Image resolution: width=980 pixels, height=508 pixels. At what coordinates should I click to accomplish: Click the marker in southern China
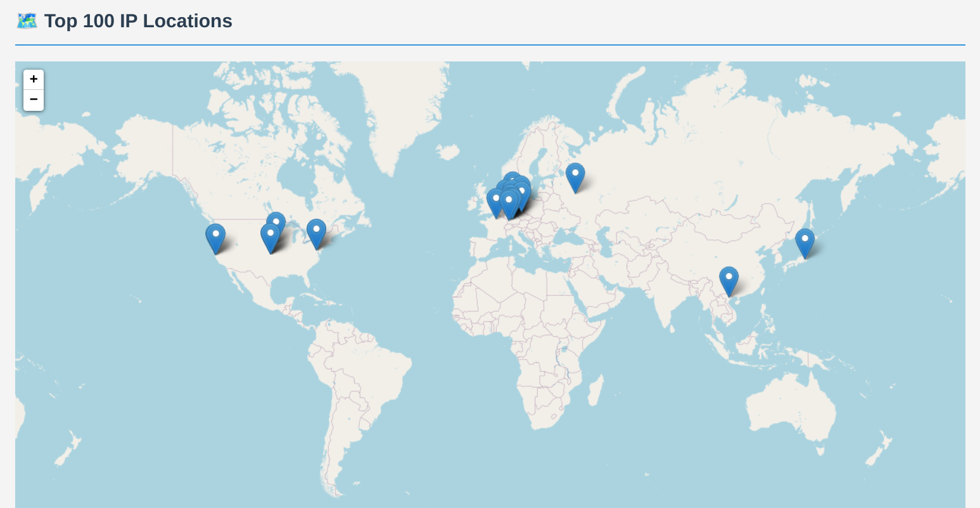point(729,282)
